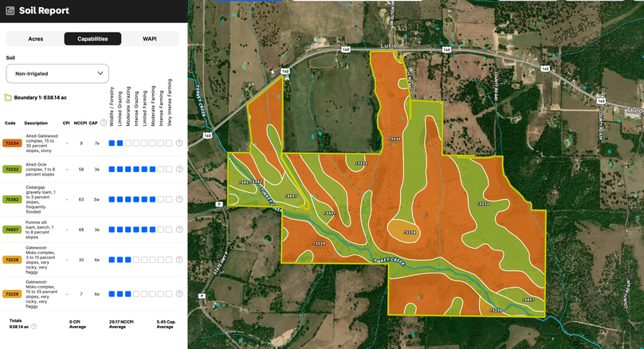Click the NCCPI column header
The image size is (644, 349).
[80, 124]
